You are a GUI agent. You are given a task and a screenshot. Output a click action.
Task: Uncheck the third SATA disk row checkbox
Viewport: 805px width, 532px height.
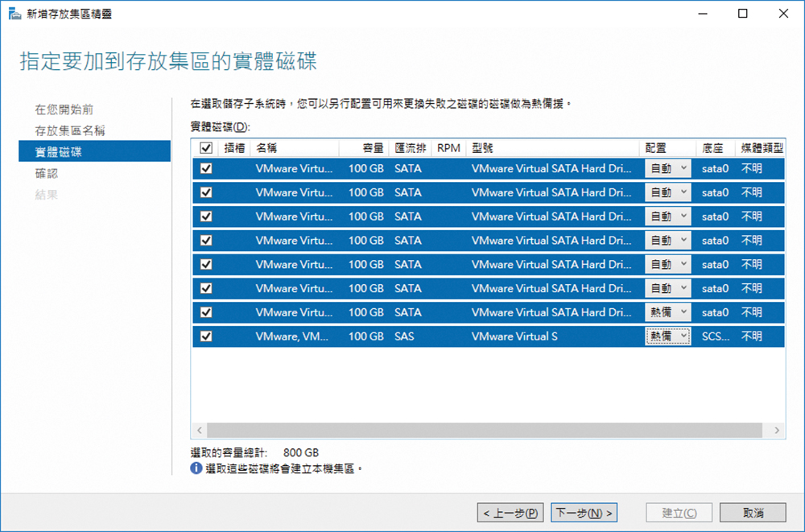click(206, 217)
